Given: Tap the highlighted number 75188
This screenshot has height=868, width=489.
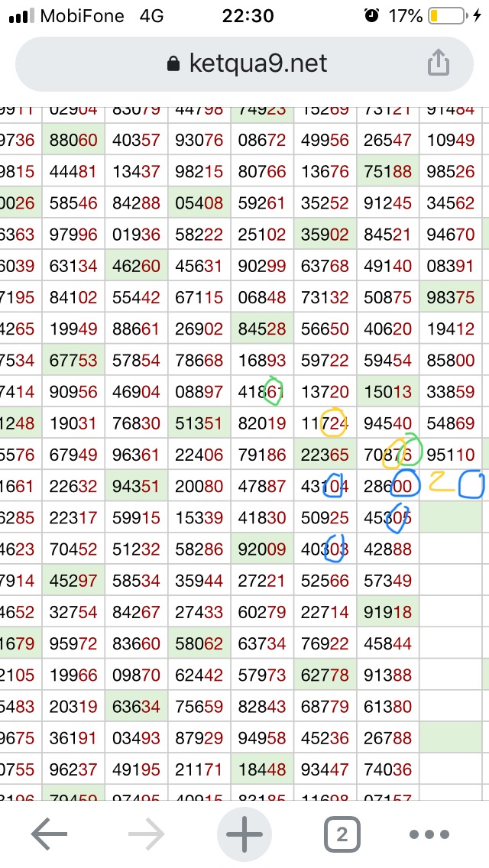Looking at the screenshot, I should click(387, 172).
